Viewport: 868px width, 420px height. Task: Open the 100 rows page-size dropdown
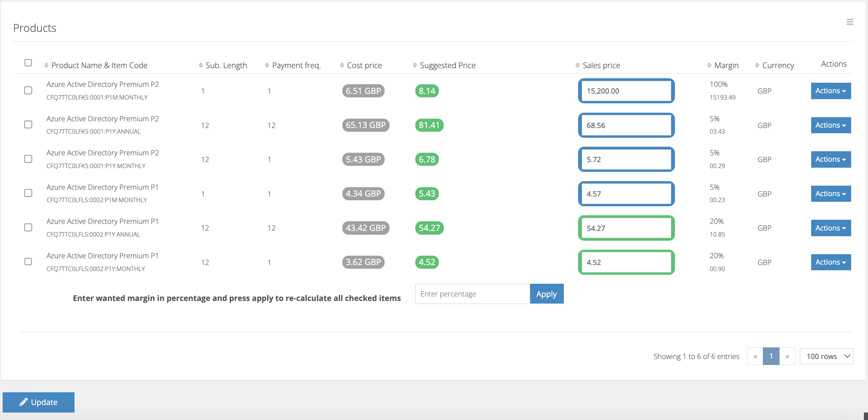point(826,356)
